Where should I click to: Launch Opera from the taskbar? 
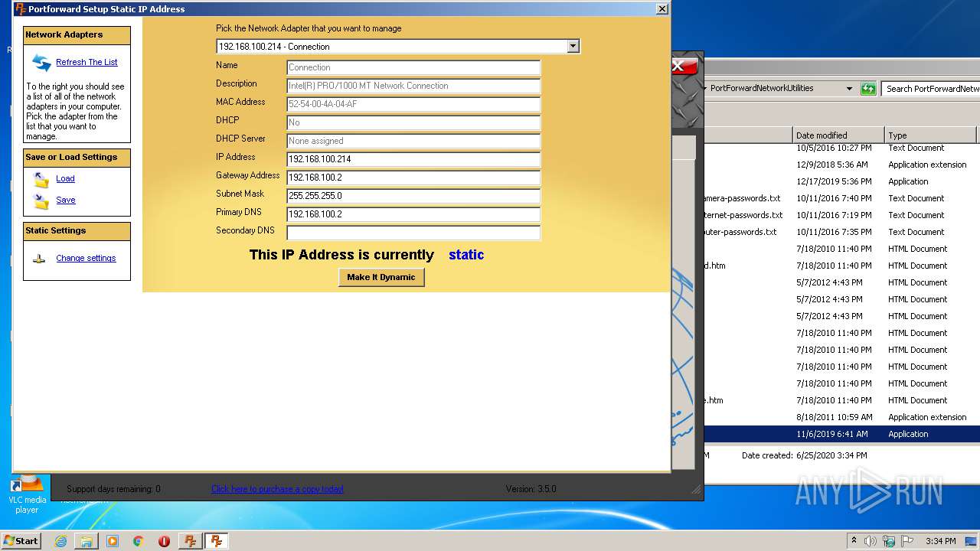coord(164,541)
